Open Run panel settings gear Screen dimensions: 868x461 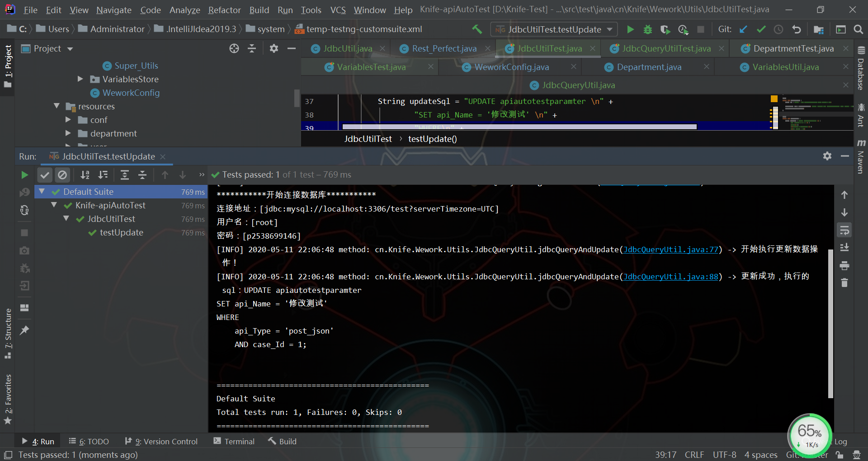click(x=827, y=156)
